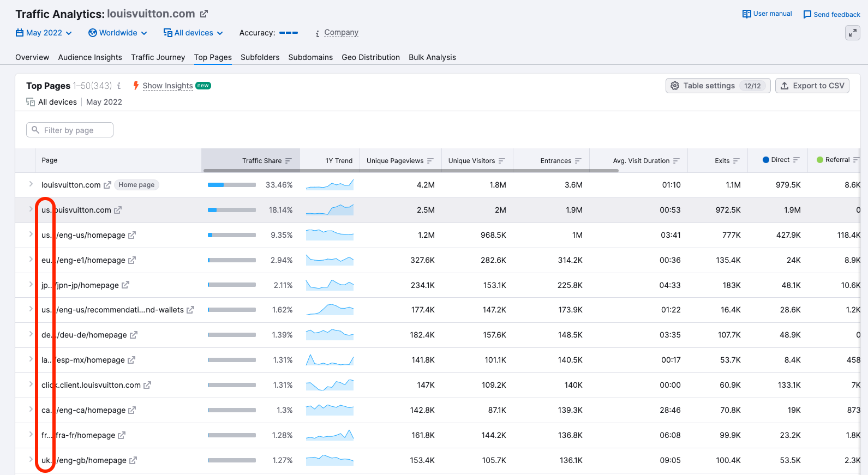Open external link for /eng-e1/homepage row

[x=132, y=260]
